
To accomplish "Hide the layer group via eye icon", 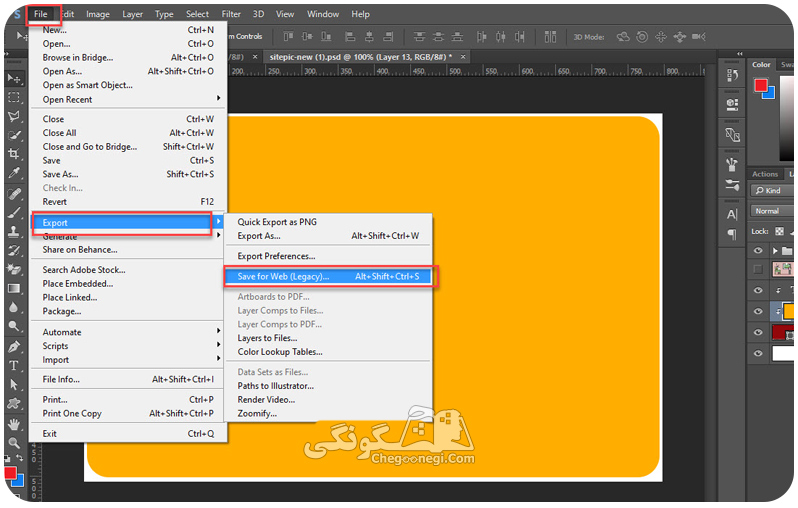I will coord(758,250).
